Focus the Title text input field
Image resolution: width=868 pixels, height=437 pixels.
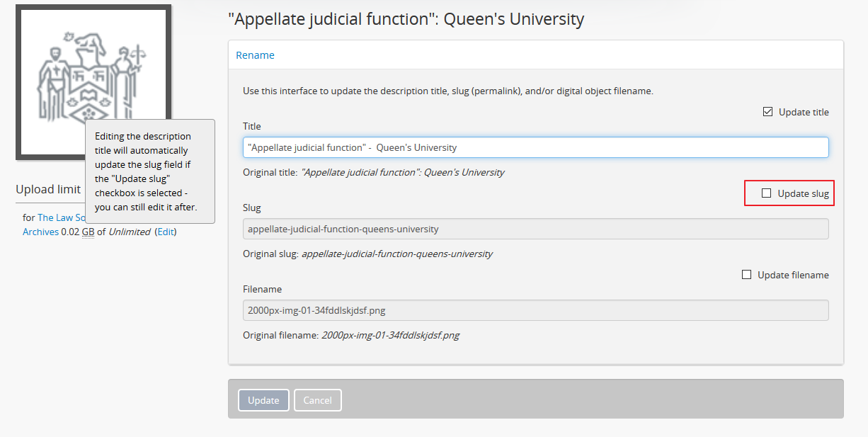535,147
